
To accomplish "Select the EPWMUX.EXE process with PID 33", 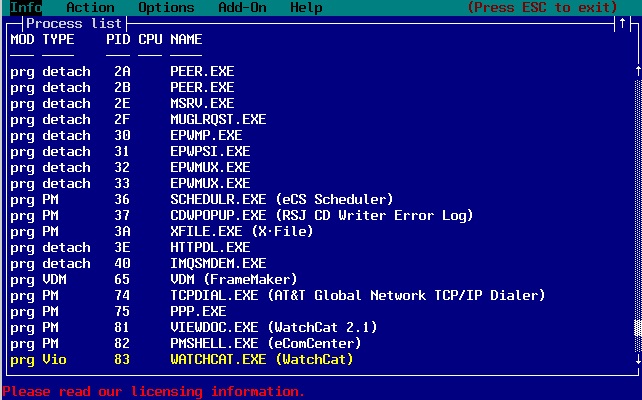I will pyautogui.click(x=130, y=183).
